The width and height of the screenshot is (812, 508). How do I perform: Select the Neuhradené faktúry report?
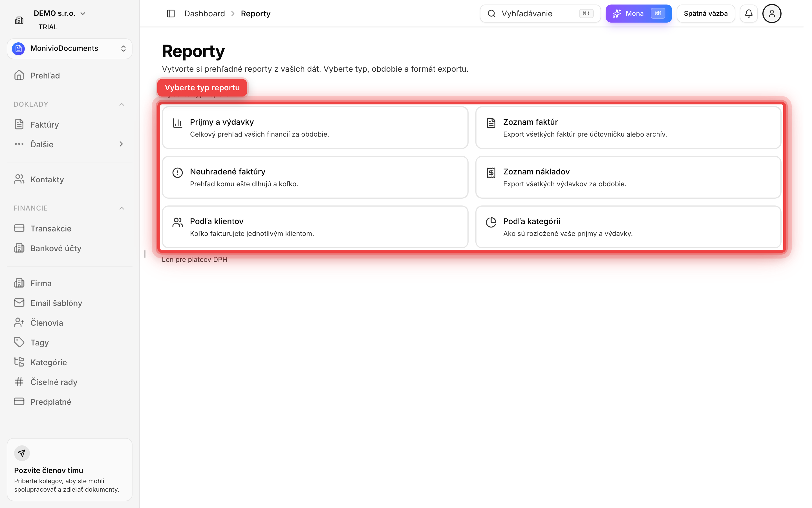(315, 178)
